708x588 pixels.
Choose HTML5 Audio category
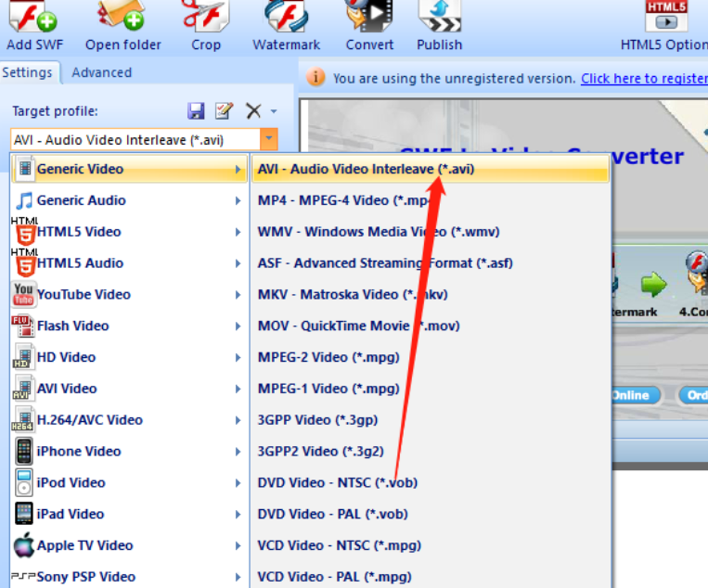[x=130, y=263]
